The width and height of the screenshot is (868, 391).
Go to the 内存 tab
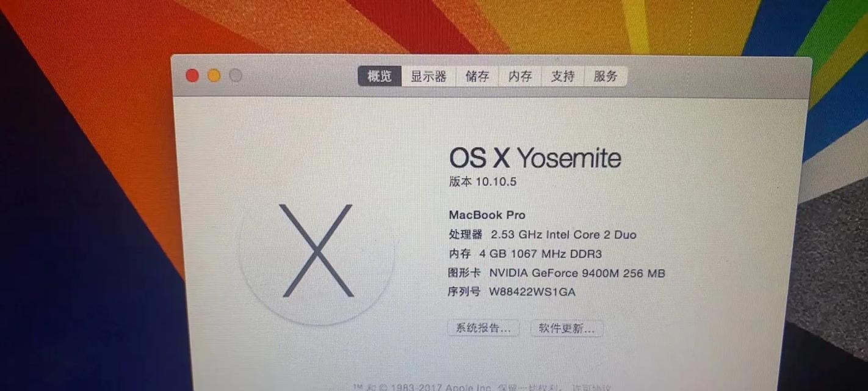[x=520, y=76]
